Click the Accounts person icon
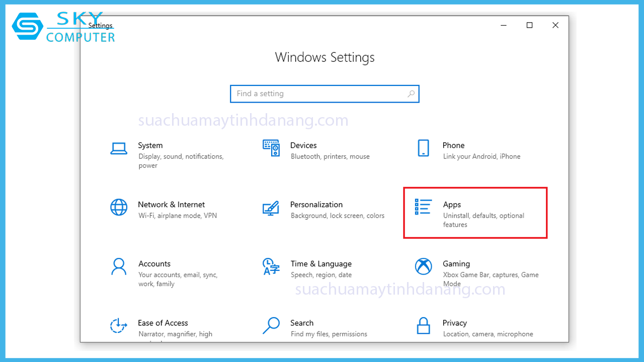 119,266
